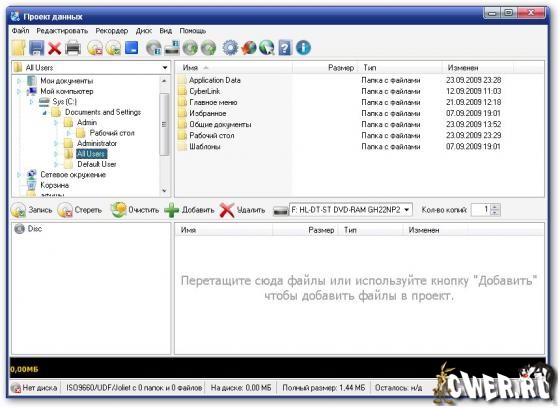Click the globe icon with red arrow
Viewport: 560px width, 408px height.
click(249, 48)
